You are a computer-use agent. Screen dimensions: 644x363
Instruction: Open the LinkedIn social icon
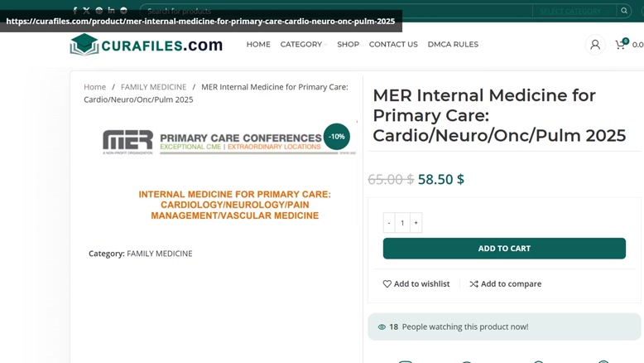[x=111, y=10]
